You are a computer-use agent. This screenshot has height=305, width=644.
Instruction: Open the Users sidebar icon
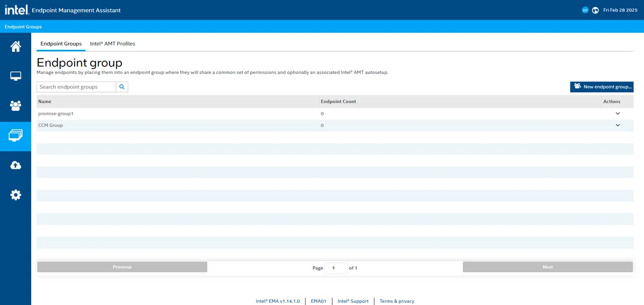click(x=16, y=106)
